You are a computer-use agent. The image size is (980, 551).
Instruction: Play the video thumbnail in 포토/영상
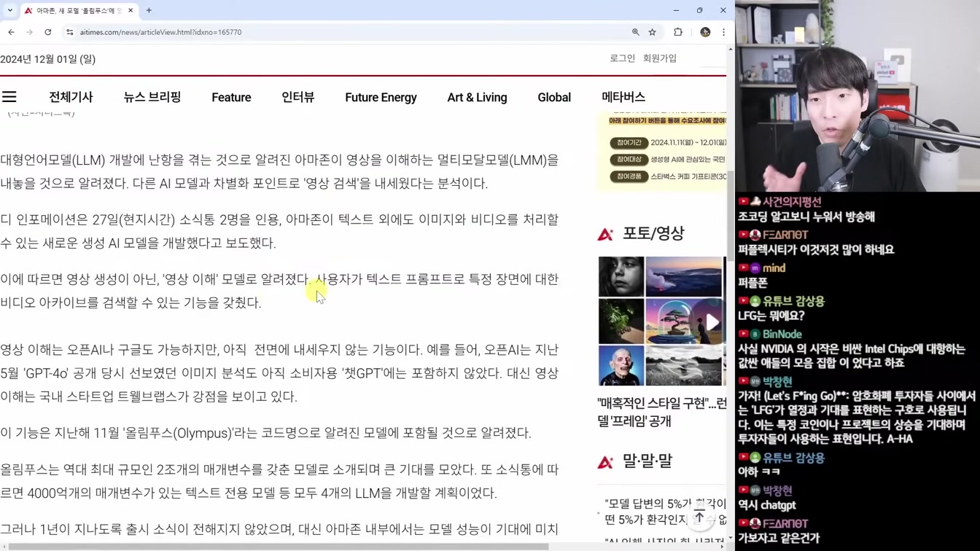[x=712, y=322]
